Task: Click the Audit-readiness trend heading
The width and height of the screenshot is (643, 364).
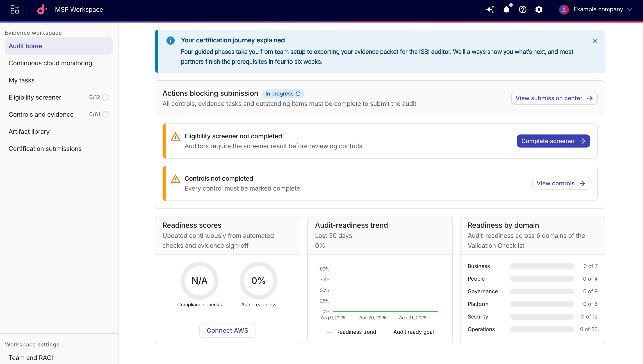Action: click(351, 225)
